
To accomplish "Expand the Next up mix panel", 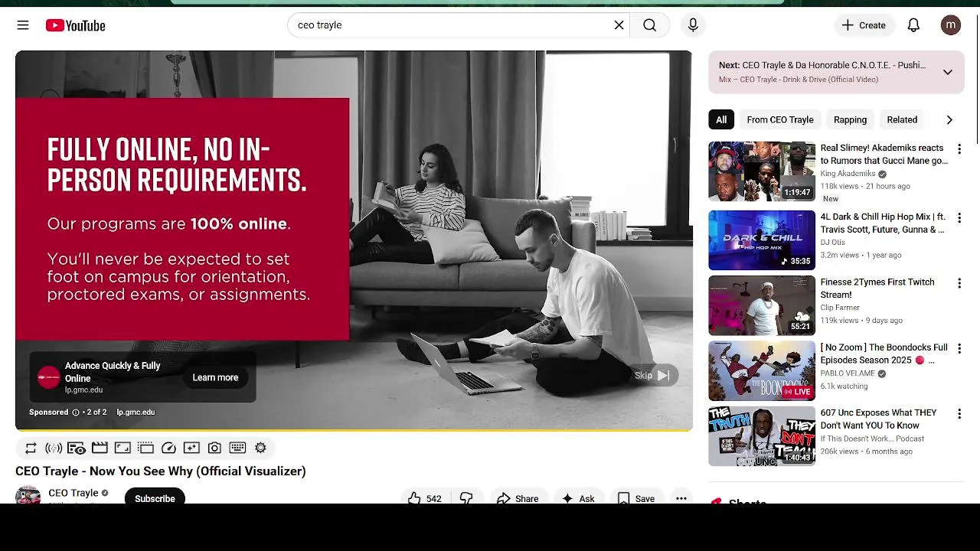I will coord(947,72).
